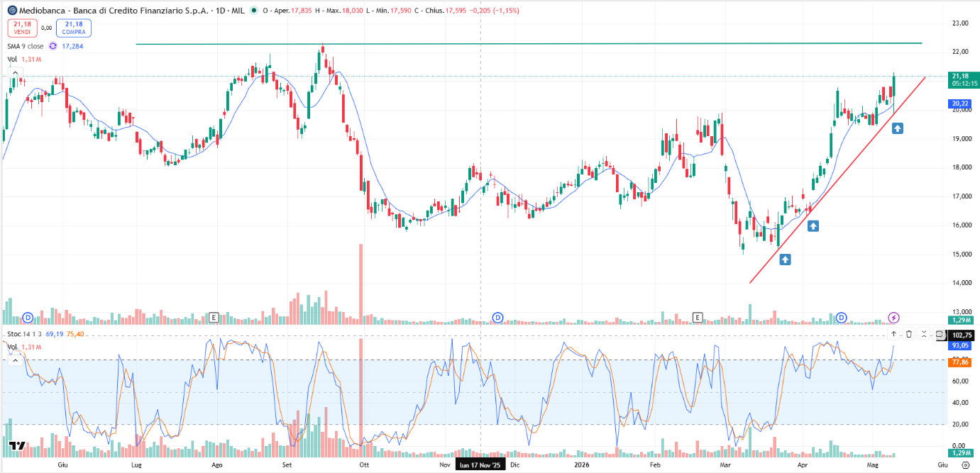
Task: Move the Stoc pane up with arrow icon
Action: pos(893,334)
